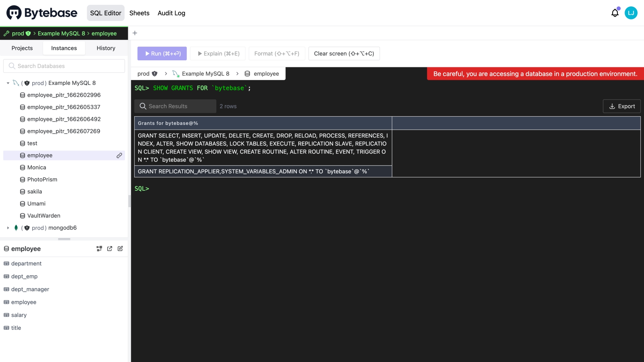Click the Explain button

[218, 54]
